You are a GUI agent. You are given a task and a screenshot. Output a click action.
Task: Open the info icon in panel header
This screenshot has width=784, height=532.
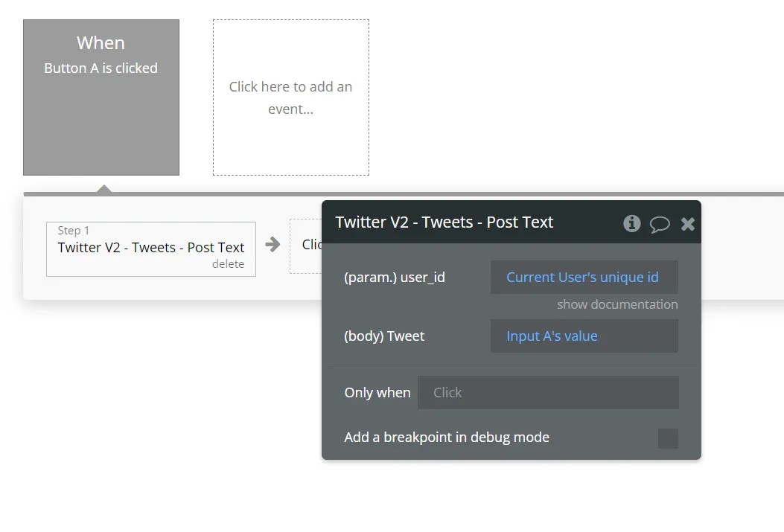point(631,223)
